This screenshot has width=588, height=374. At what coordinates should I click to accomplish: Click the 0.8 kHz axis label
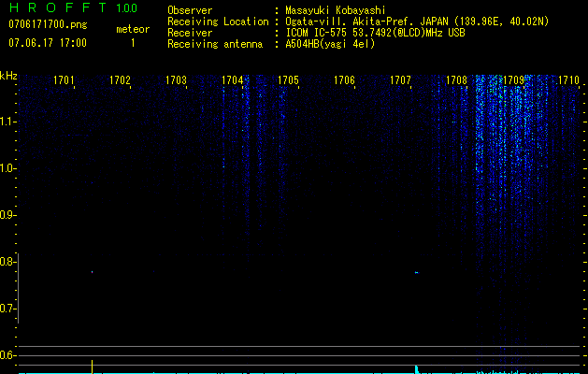7,262
